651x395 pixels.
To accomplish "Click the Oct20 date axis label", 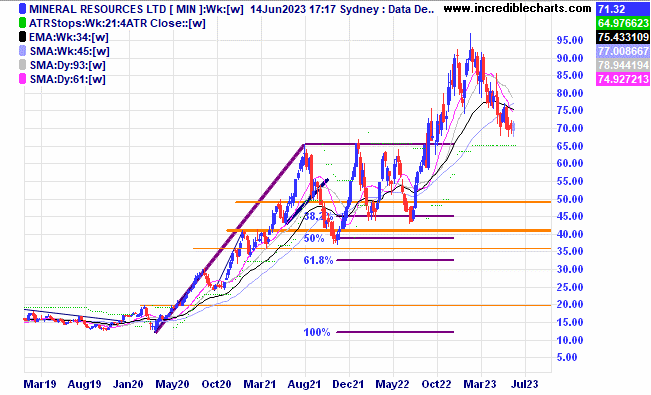I will point(216,384).
